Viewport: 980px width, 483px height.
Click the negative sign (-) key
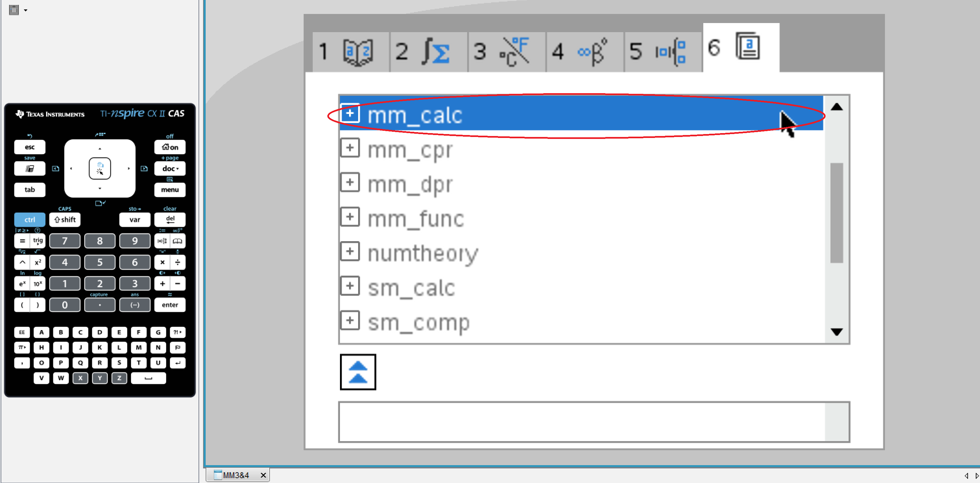coord(135,305)
